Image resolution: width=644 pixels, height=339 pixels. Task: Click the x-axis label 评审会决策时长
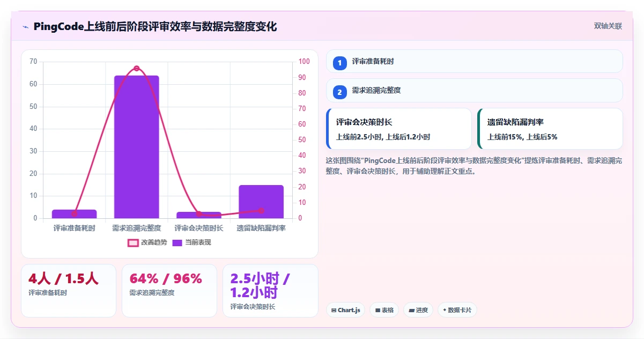point(199,228)
